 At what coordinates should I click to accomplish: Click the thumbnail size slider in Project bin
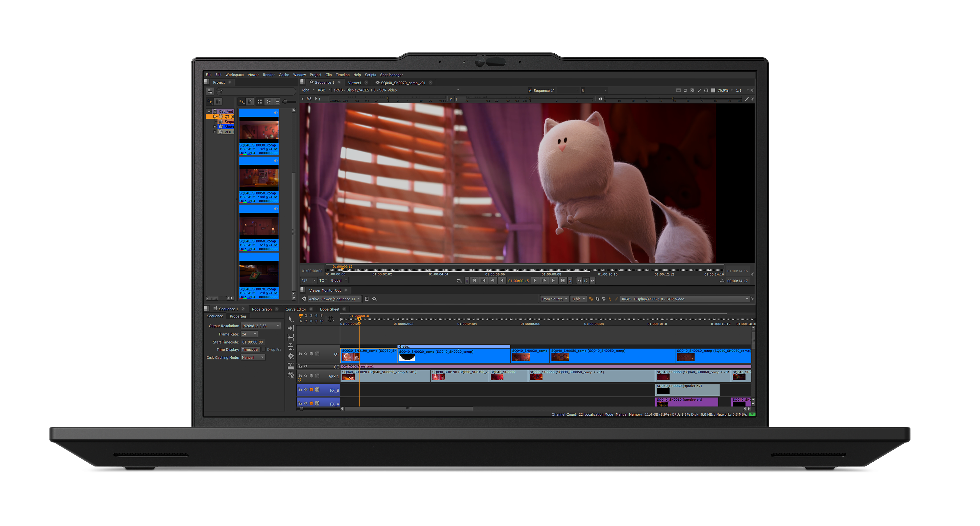pos(285,102)
